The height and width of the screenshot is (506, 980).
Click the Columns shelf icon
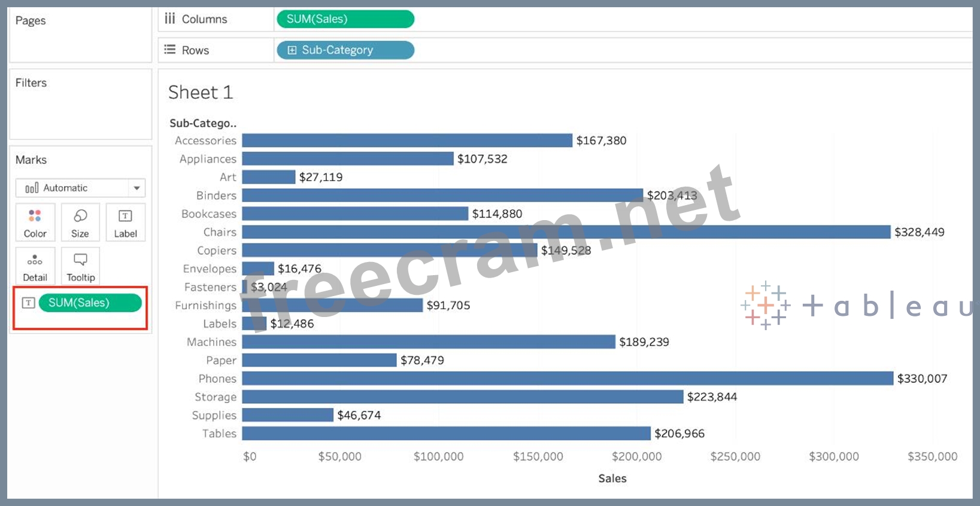(x=170, y=19)
